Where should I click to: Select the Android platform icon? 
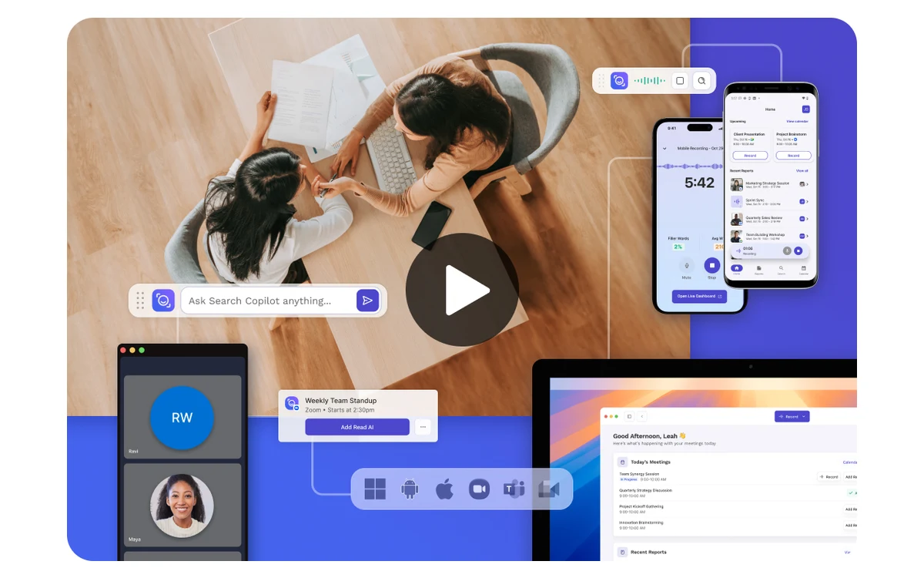pyautogui.click(x=410, y=489)
